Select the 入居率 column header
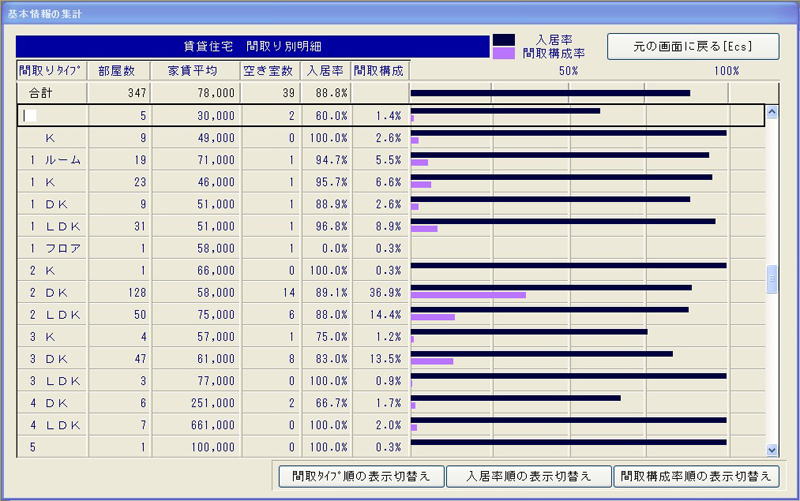800x501 pixels. 325,71
